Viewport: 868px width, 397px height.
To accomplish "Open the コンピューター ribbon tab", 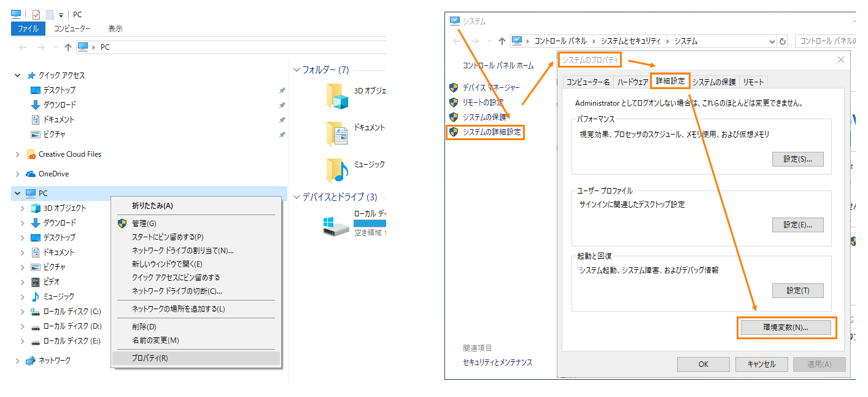I will (x=72, y=29).
